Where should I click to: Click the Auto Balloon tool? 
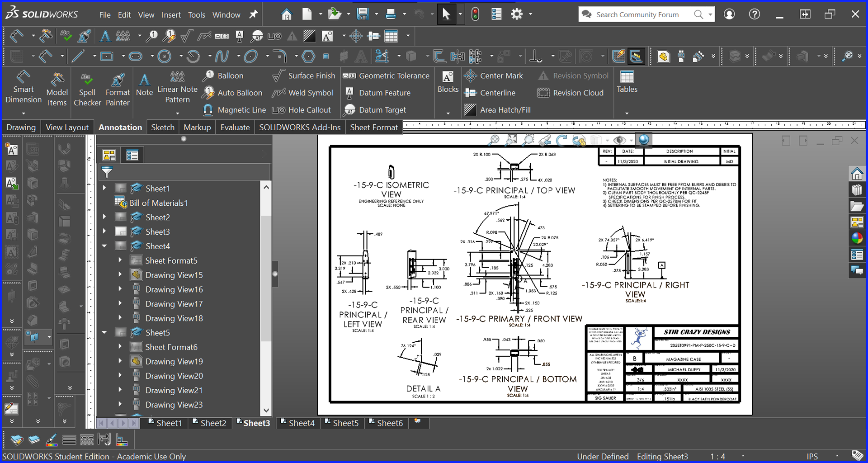click(232, 93)
